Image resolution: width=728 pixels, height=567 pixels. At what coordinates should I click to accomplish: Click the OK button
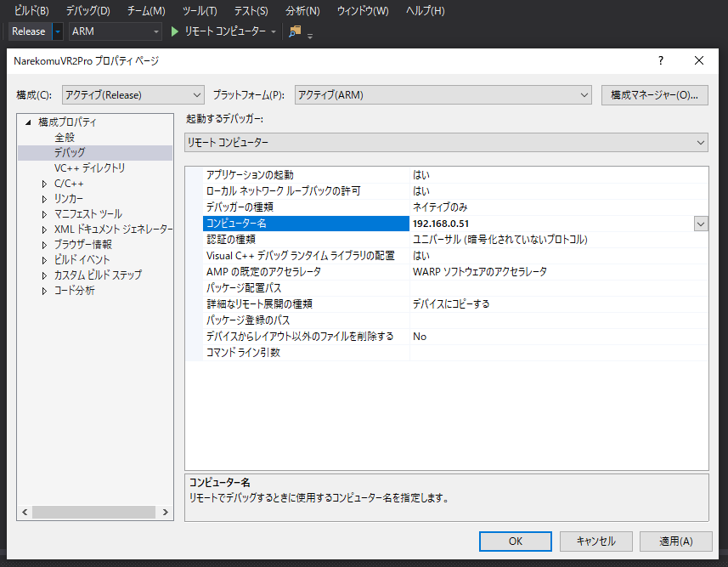tap(515, 541)
